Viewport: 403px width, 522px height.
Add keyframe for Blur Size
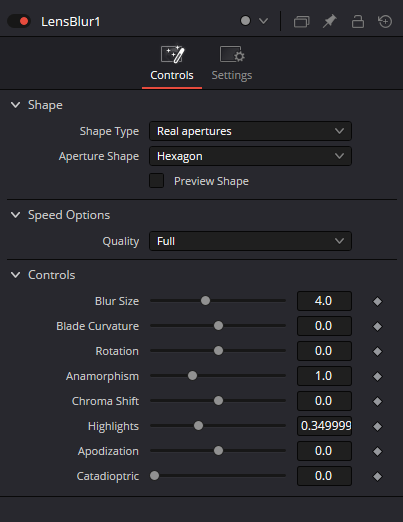point(377,301)
